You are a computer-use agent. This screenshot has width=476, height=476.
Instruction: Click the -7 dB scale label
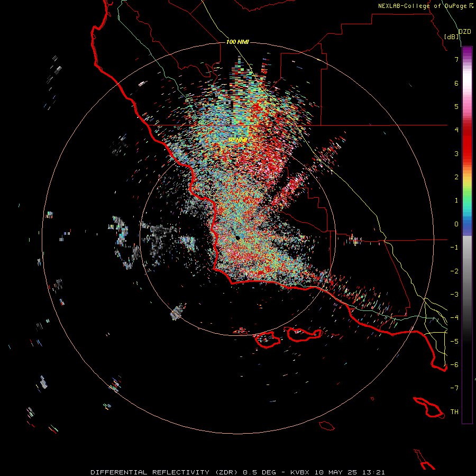(454, 388)
